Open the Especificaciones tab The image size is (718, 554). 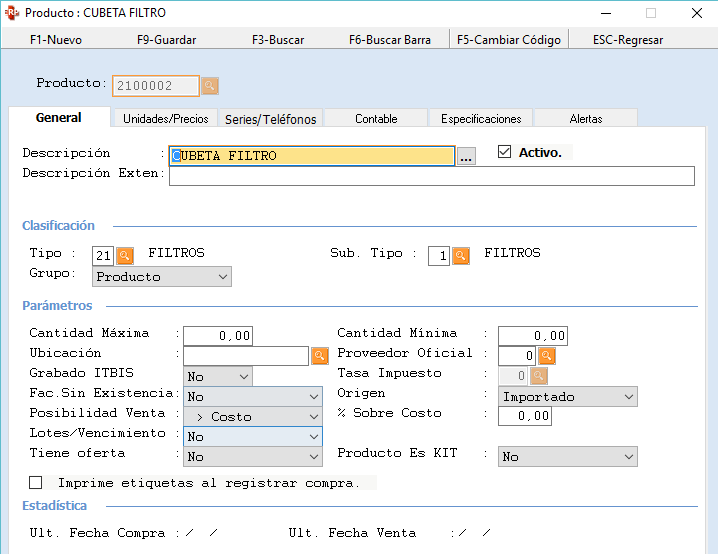coord(481,119)
